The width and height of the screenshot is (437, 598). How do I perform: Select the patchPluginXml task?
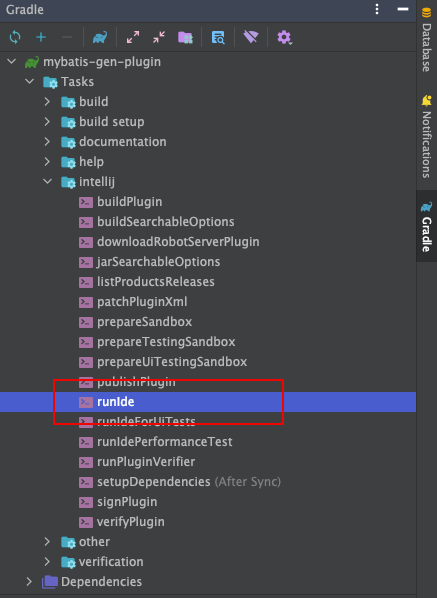click(142, 302)
